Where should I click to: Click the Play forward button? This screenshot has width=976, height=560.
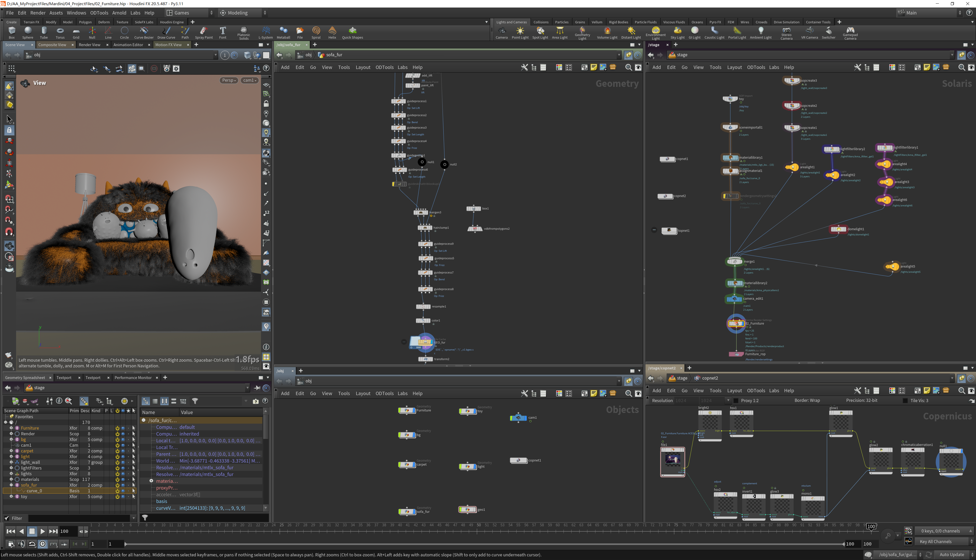[x=42, y=531]
